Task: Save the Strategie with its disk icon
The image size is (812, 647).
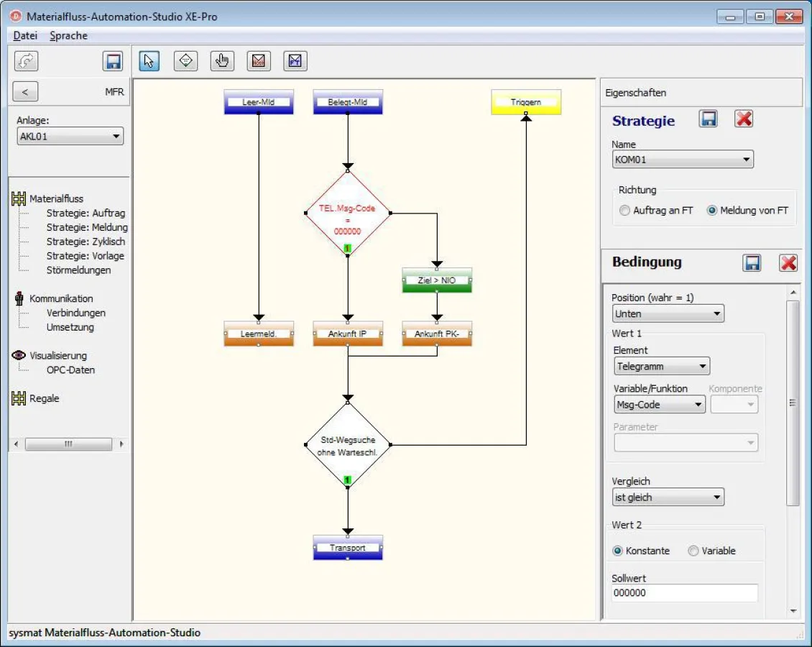Action: [708, 119]
